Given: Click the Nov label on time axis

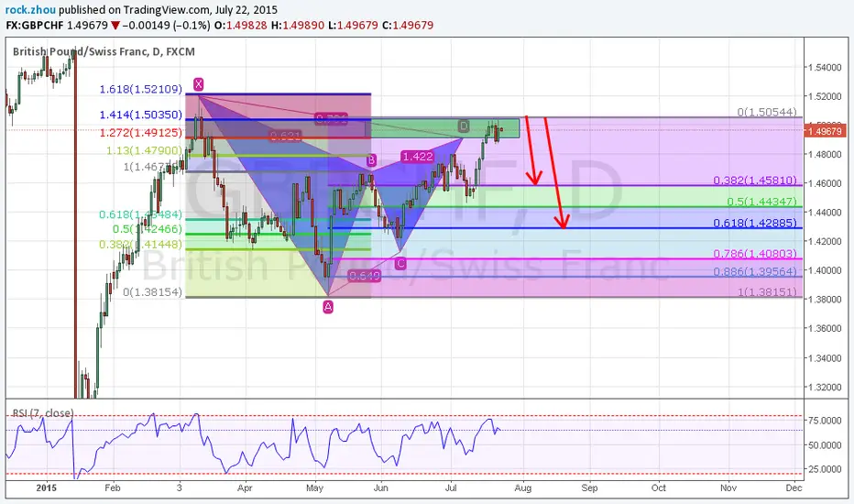Looking at the screenshot, I should click(728, 488).
